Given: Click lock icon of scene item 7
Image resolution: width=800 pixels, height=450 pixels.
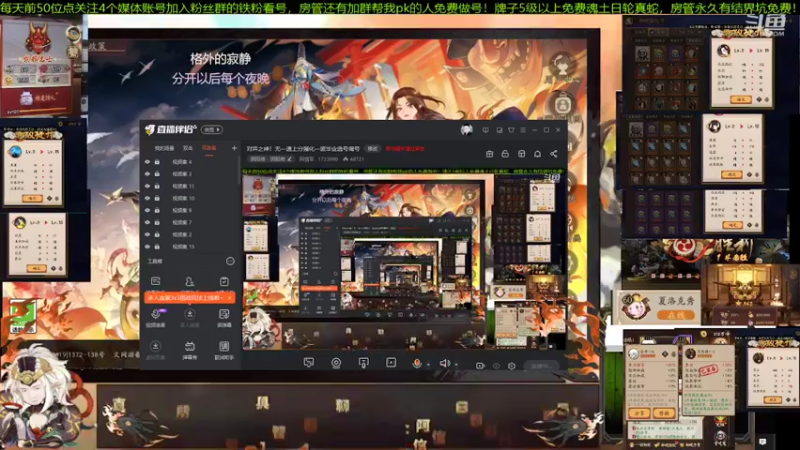Looking at the screenshot, I should click(x=157, y=222).
